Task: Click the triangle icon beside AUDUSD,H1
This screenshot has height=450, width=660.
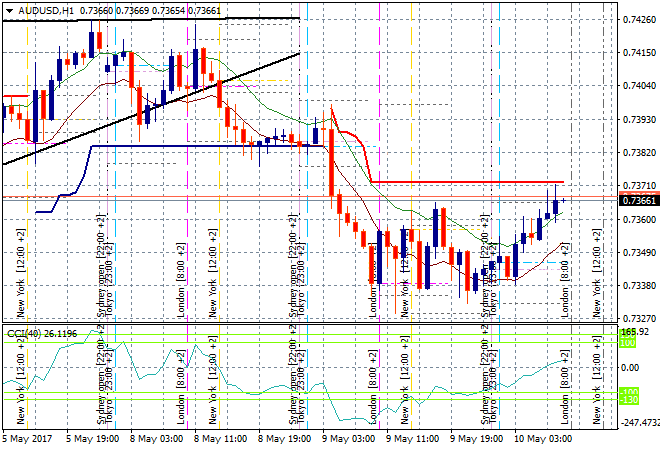Action: (x=9, y=8)
